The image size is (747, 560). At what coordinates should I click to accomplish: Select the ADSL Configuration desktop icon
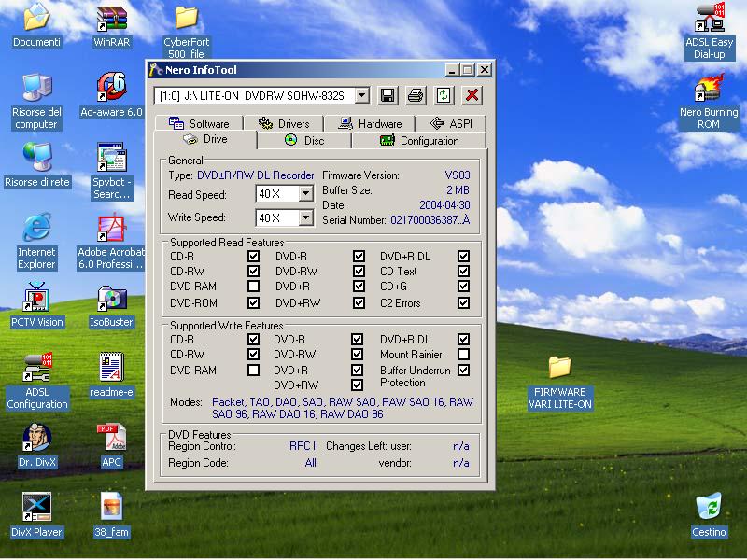36,382
